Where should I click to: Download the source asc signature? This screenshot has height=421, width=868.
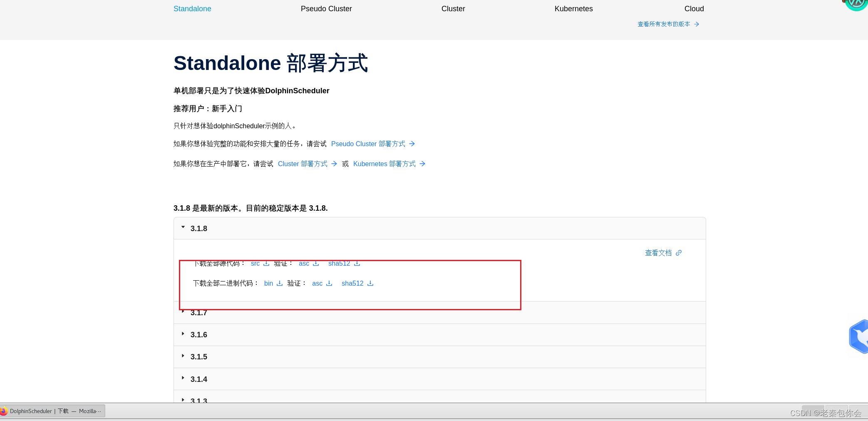click(304, 264)
